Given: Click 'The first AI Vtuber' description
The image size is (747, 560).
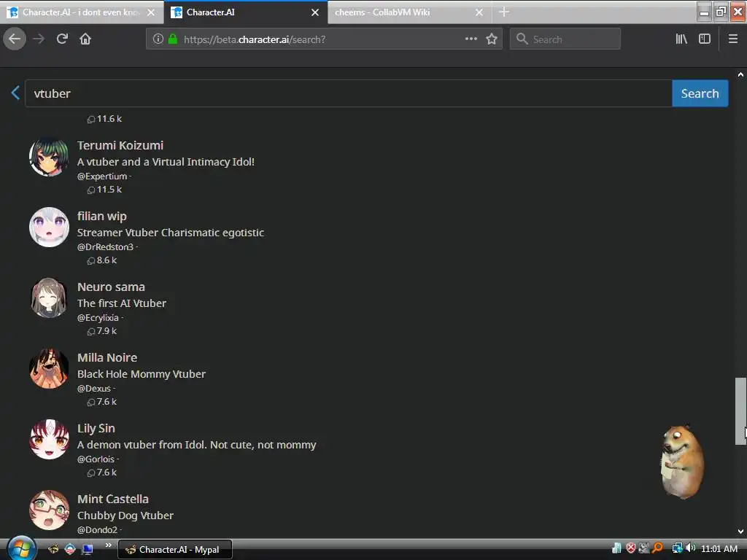Looking at the screenshot, I should click(122, 303).
